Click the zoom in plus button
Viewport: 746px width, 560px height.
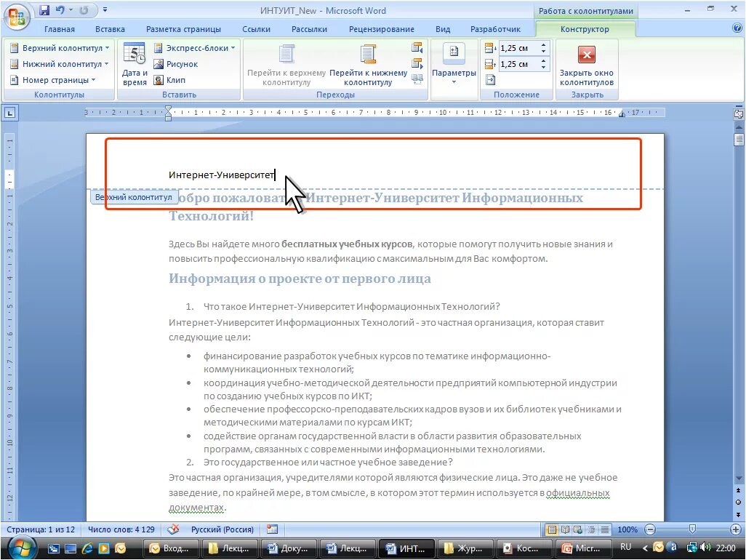point(736,529)
